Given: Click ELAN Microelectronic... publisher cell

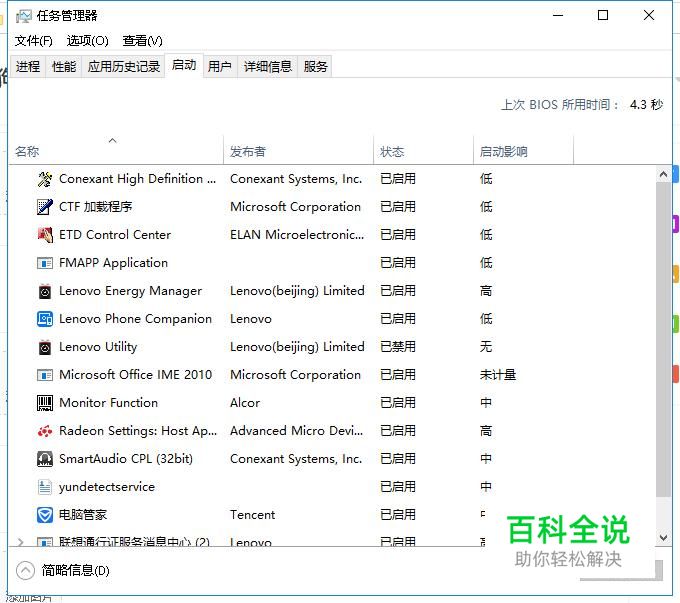Looking at the screenshot, I should coord(297,235).
